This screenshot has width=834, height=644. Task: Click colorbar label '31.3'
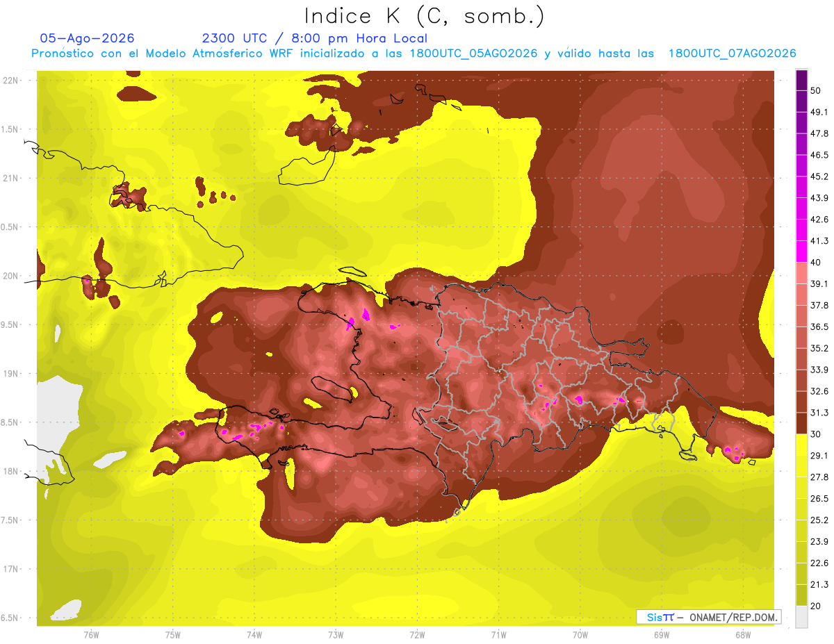click(x=819, y=413)
